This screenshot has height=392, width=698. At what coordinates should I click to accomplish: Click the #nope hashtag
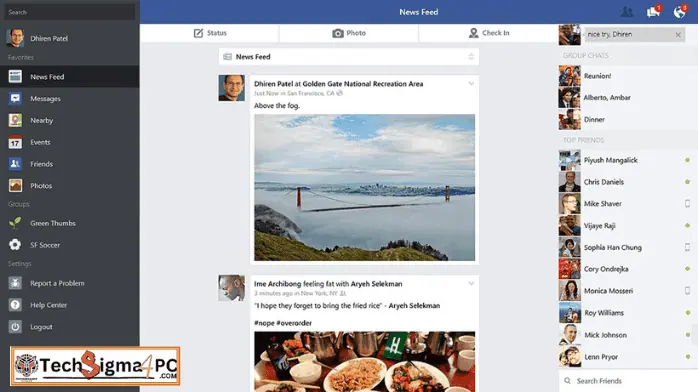click(x=264, y=323)
